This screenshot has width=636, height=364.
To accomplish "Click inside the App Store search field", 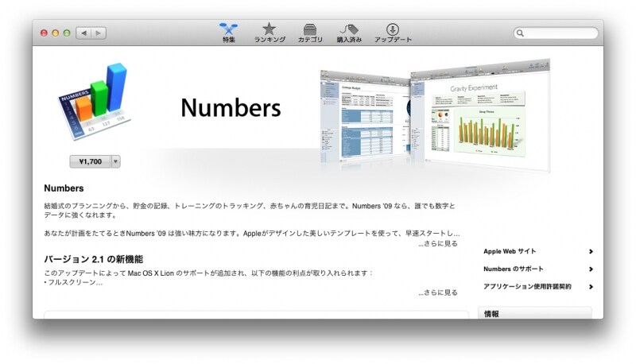I will point(556,33).
